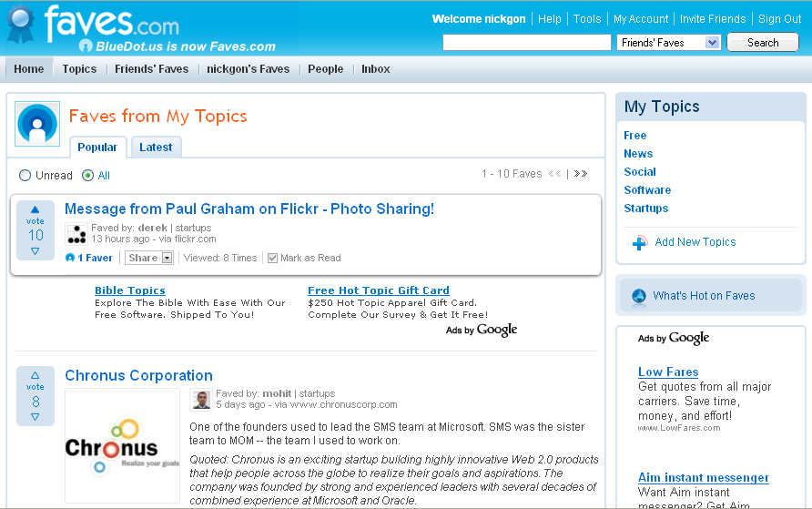This screenshot has height=509, width=812.
Task: Vote up the Paul Graham Flickr fave
Action: coord(35,209)
